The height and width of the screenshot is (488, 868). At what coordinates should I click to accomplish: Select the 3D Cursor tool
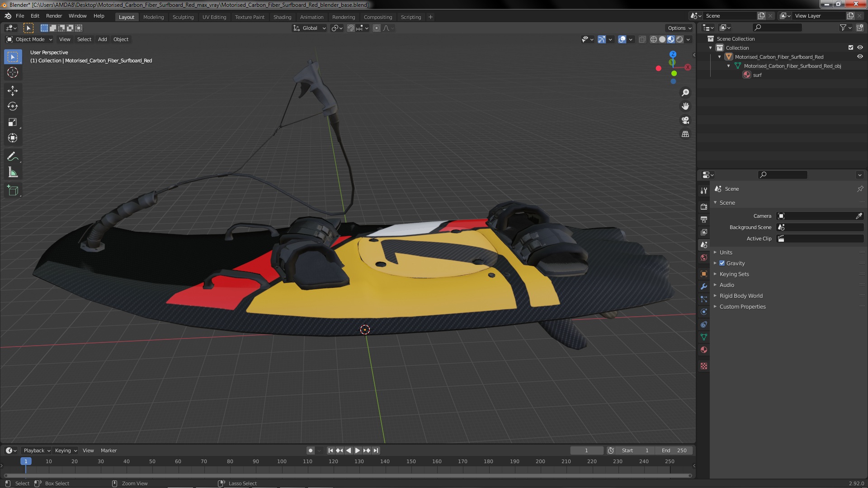13,72
